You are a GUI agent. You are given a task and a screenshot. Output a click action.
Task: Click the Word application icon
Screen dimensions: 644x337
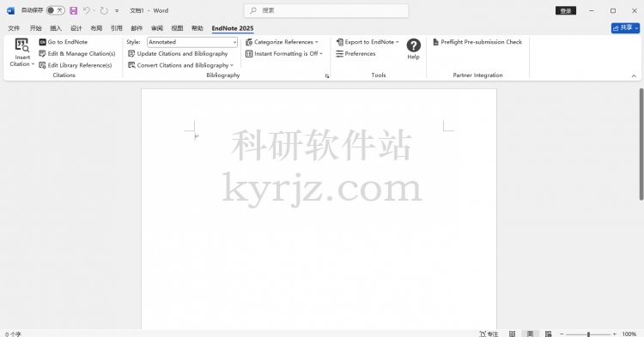click(x=10, y=10)
